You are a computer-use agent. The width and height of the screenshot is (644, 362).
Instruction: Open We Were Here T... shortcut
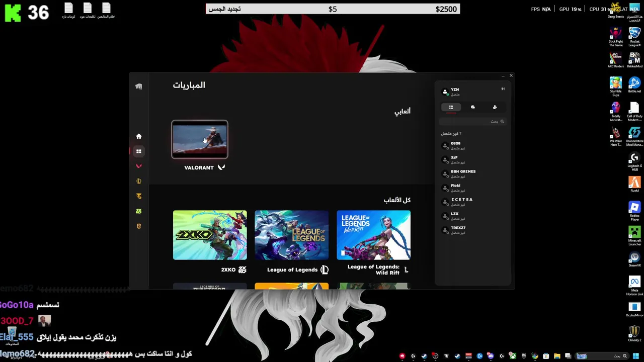pos(616,136)
